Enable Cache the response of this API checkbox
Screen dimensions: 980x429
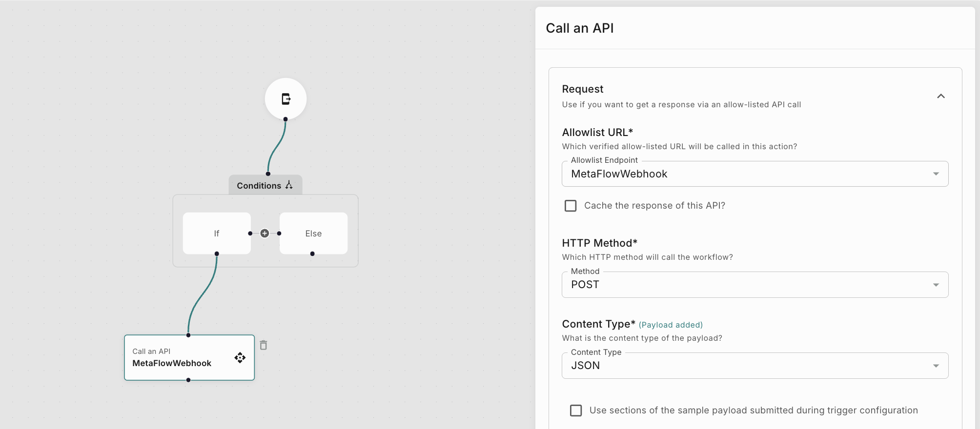(x=571, y=206)
